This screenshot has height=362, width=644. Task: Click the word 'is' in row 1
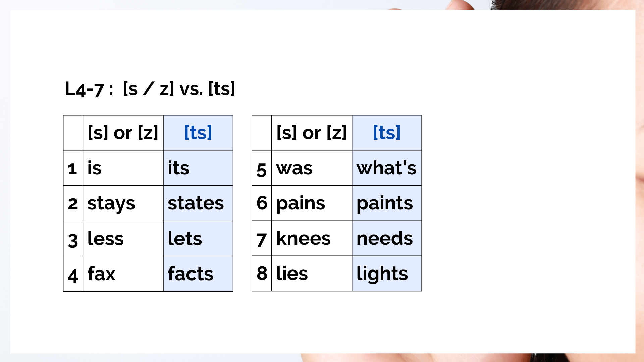94,168
